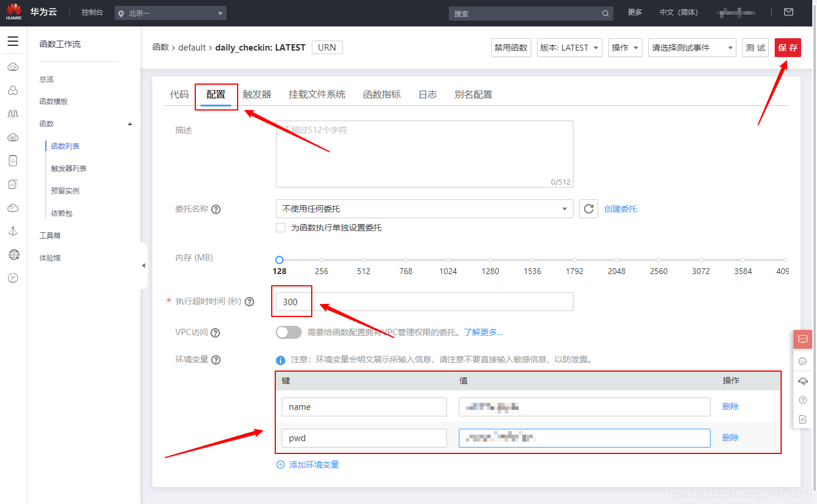Image resolution: width=817 pixels, height=504 pixels.
Task: Collapse the 函数 sidebar section
Action: click(x=130, y=124)
